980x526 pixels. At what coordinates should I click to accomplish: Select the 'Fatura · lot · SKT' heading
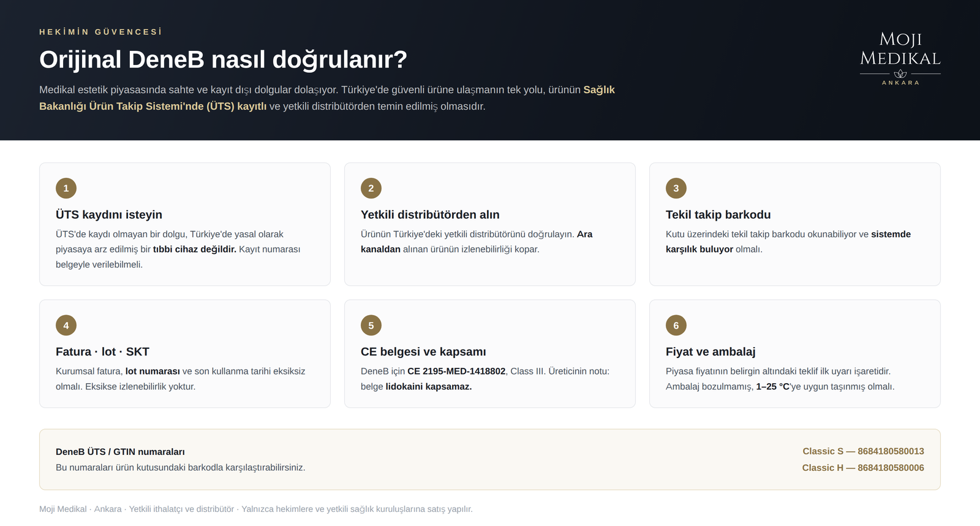pyautogui.click(x=102, y=352)
